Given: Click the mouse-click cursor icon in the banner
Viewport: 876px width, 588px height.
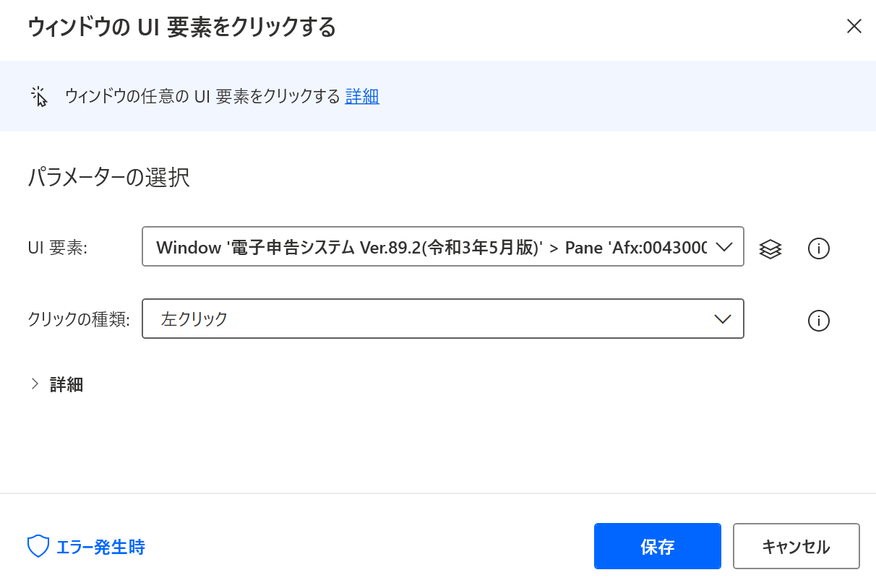Looking at the screenshot, I should [x=39, y=96].
